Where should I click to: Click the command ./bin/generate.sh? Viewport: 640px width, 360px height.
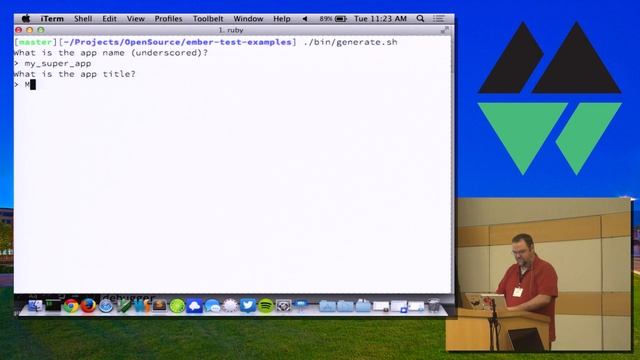click(x=350, y=42)
